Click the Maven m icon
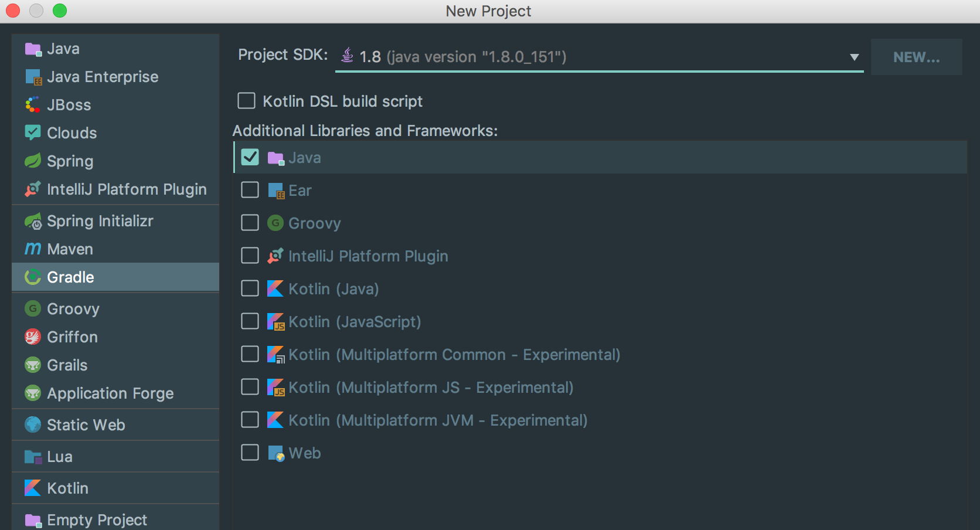The image size is (980, 530). coord(33,249)
